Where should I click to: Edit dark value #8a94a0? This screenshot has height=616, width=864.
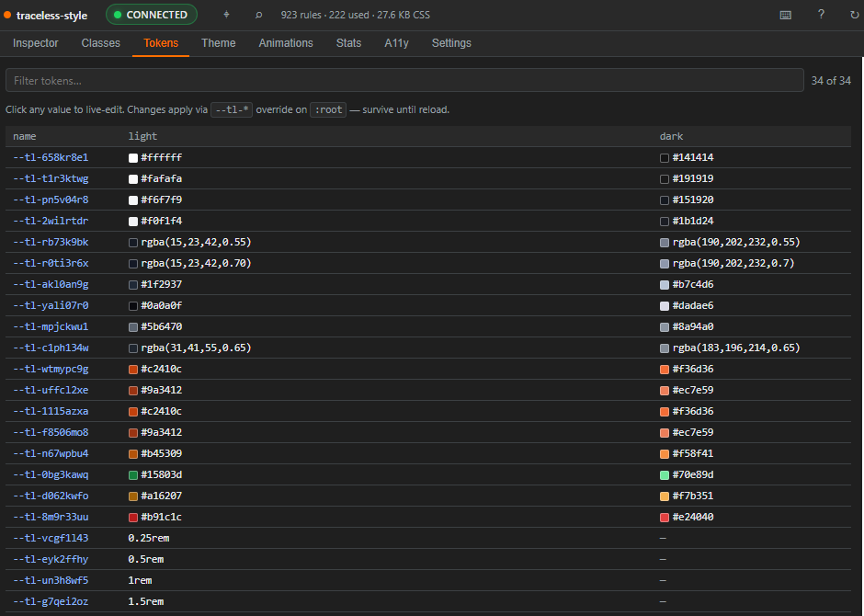(x=693, y=326)
